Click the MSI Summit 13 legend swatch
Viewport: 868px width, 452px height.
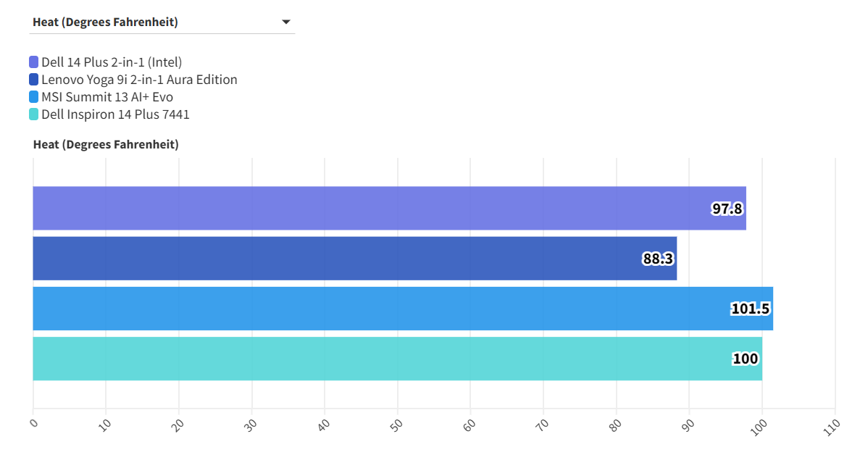34,97
